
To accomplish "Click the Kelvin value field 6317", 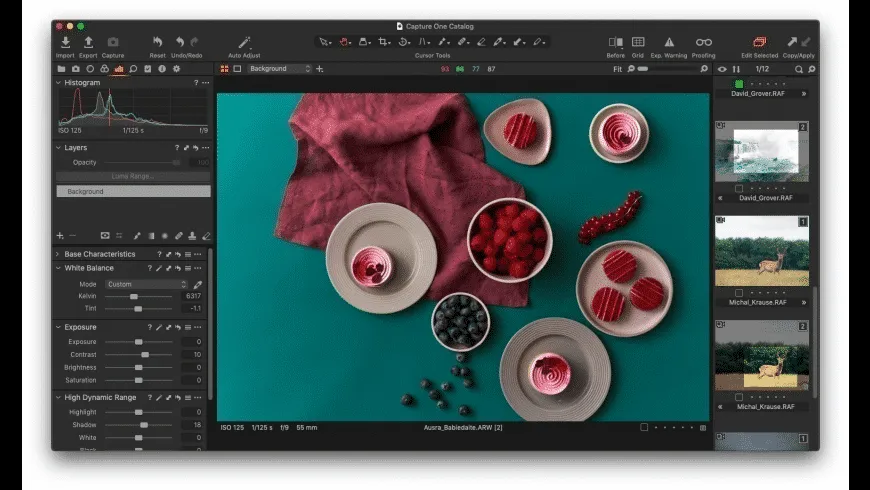I will [193, 296].
